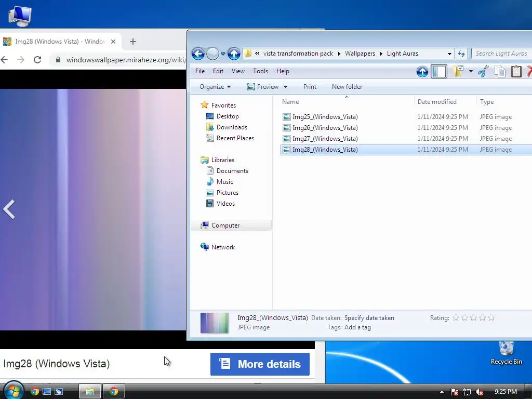The width and height of the screenshot is (532, 399).
Task: Click Chrome's back navigation arrow
Action: (4, 60)
